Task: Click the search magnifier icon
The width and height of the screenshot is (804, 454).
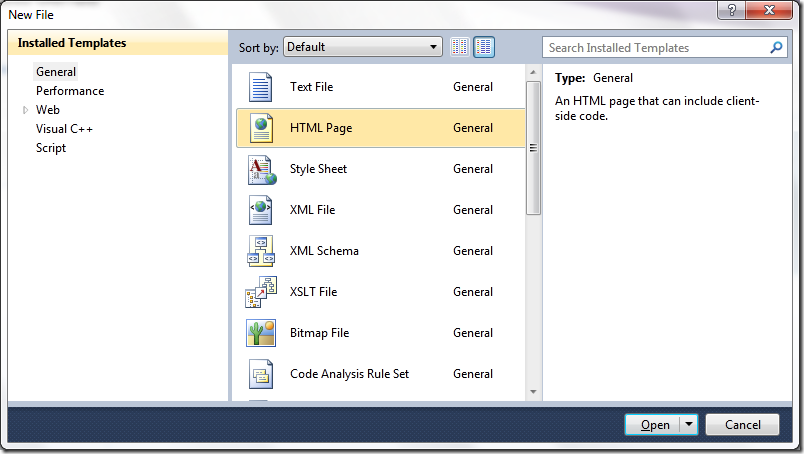Action: (776, 47)
